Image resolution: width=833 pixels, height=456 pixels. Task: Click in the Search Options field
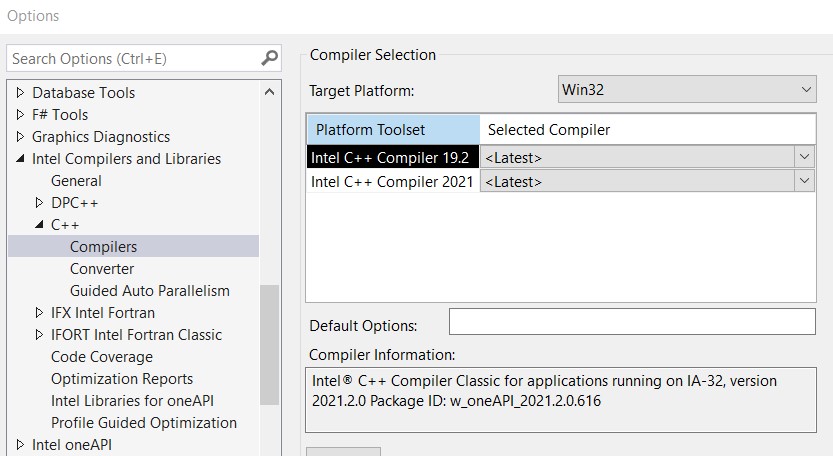(130, 59)
